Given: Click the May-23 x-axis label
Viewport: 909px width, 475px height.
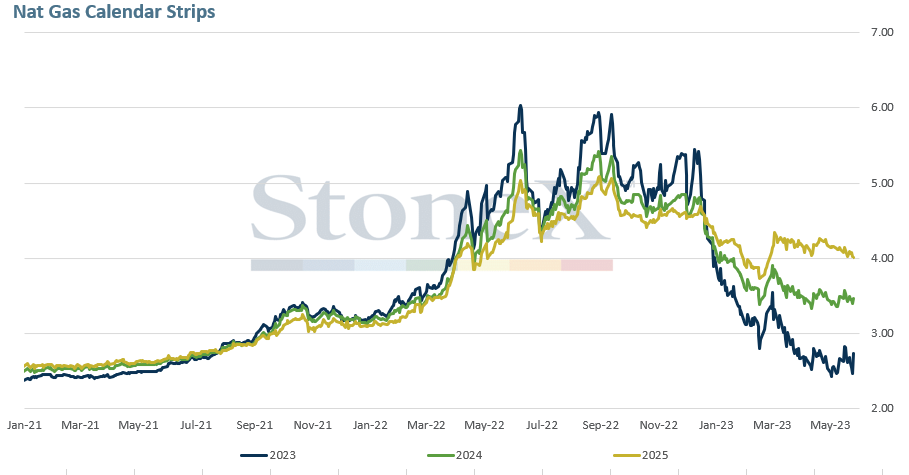Looking at the screenshot, I should tap(830, 425).
